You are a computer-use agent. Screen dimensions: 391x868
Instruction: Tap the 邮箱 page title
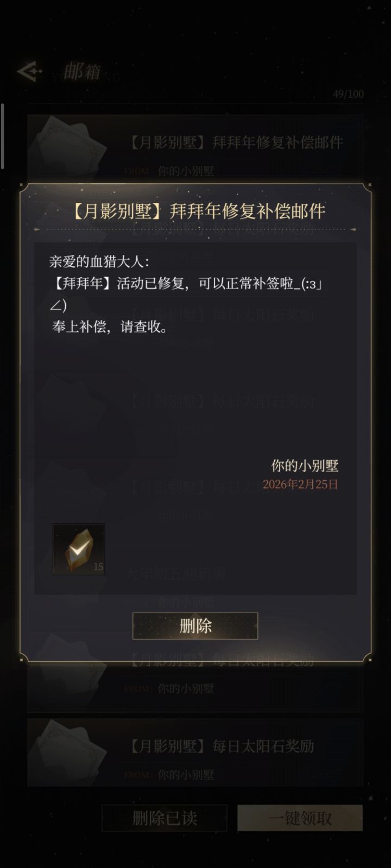(82, 71)
